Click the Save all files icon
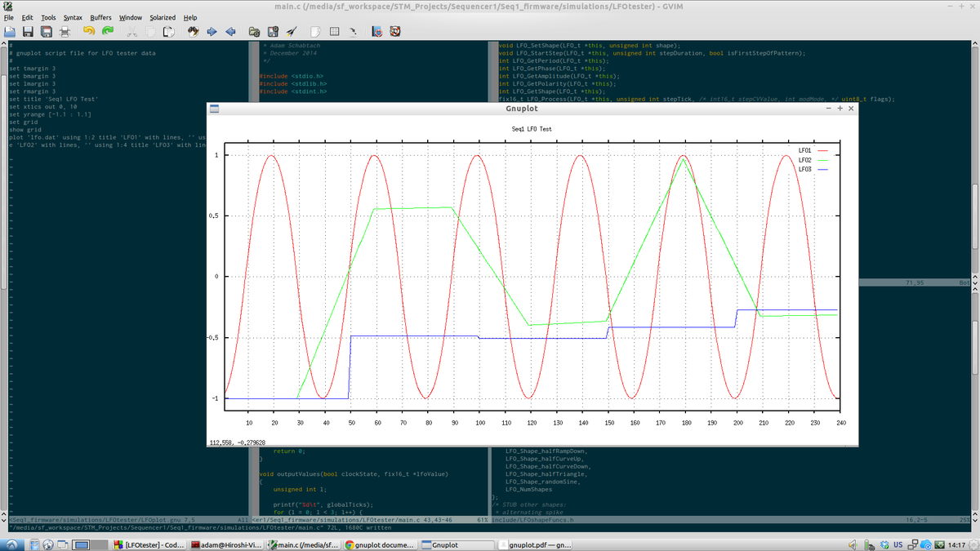Image resolution: width=980 pixels, height=551 pixels. (47, 32)
